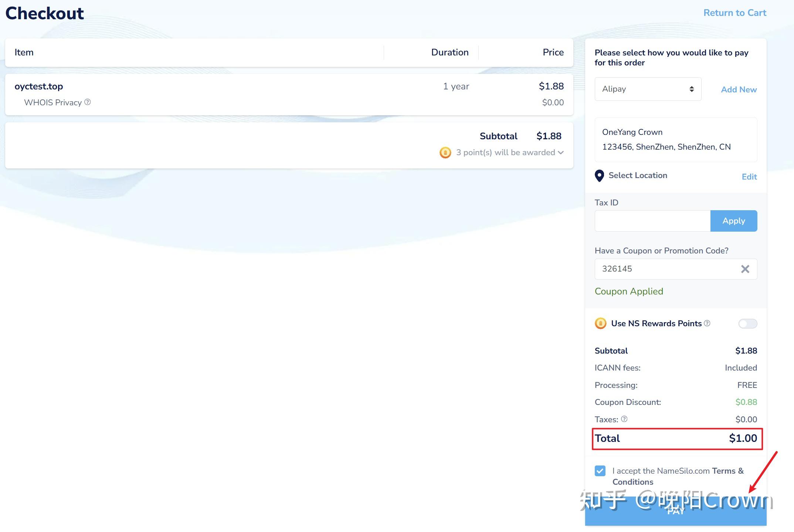Click the WHOIS Privacy help icon

coord(88,102)
